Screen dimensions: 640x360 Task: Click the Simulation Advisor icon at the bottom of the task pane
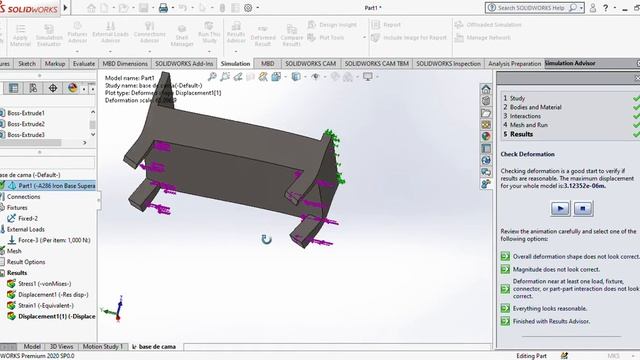[486, 184]
